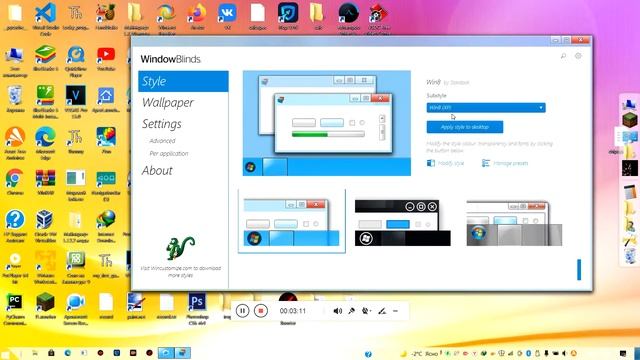This screenshot has width=640, height=360.
Task: Open Photoshop CS6 desktop shortcut
Action: (x=197, y=309)
